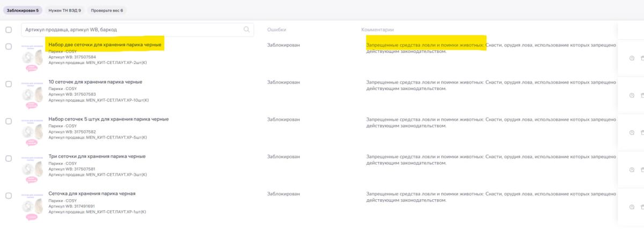
Task: Select 'Артикул WB: 317507581' text
Action: [x=72, y=169]
